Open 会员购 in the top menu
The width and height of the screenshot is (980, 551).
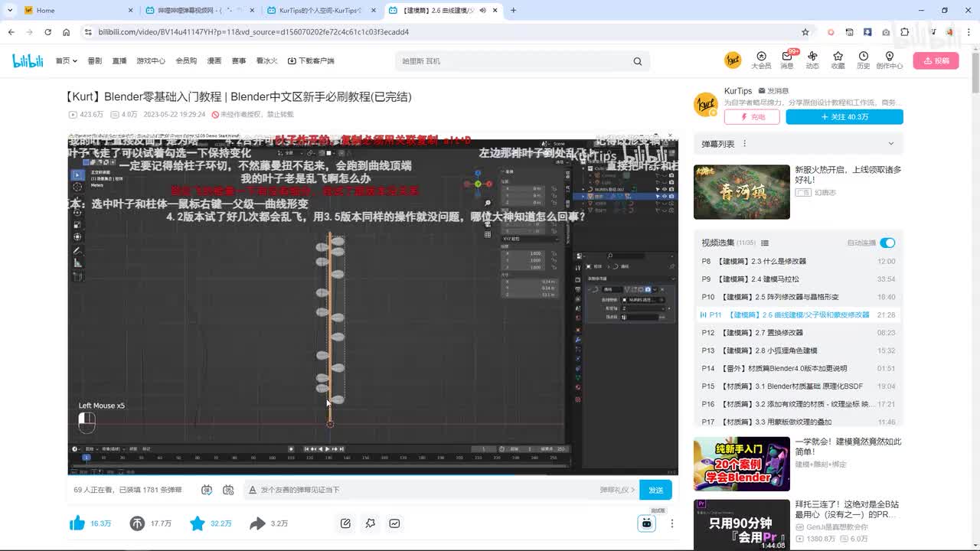click(186, 60)
